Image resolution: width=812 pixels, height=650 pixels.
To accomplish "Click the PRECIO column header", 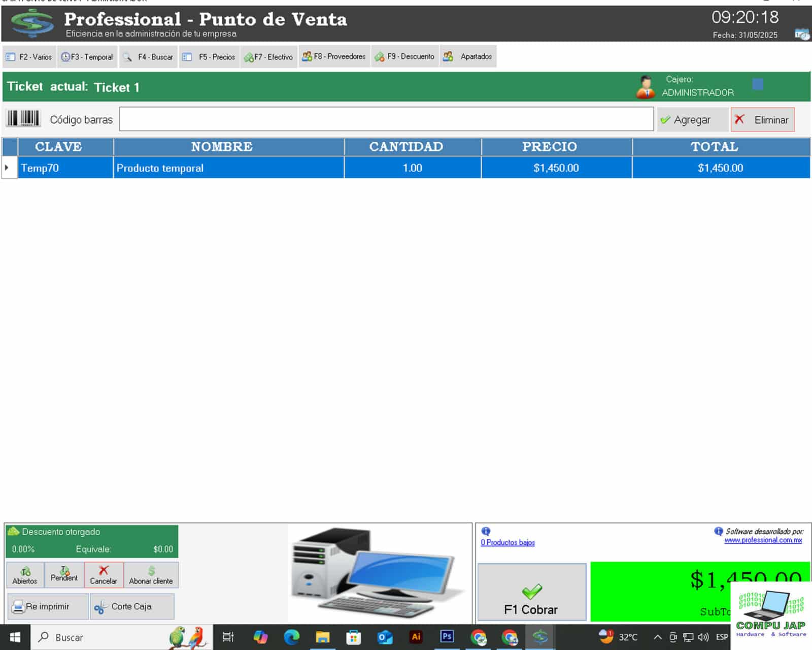I will click(x=557, y=147).
